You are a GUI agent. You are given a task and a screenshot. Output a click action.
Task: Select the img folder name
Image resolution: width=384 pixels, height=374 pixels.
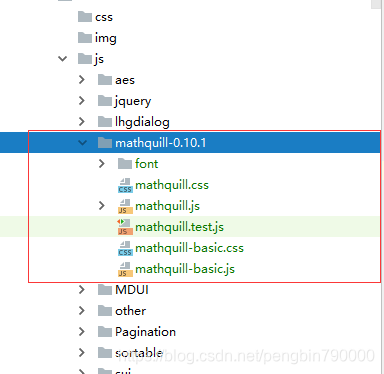(106, 38)
